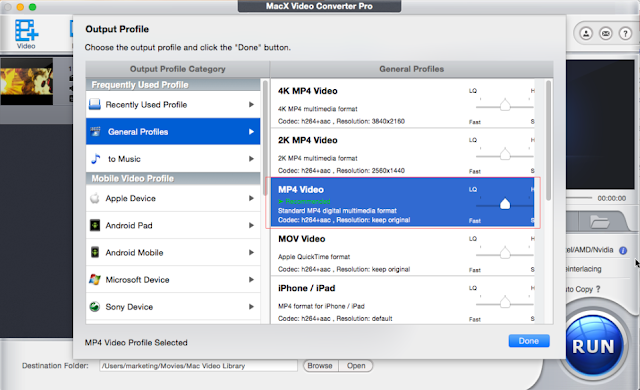Click the user account icon at top right
This screenshot has width=640, height=390.
[586, 33]
